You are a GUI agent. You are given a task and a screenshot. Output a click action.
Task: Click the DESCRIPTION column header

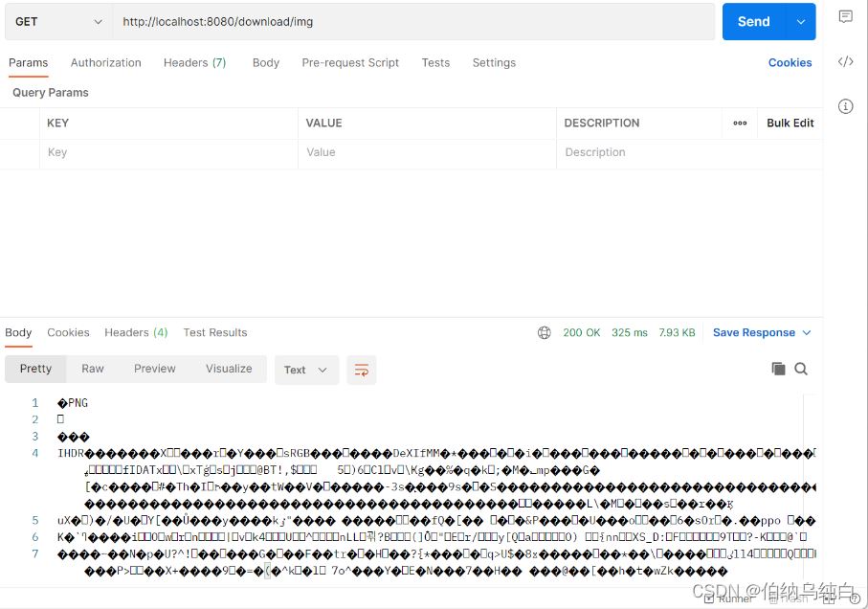coord(602,123)
